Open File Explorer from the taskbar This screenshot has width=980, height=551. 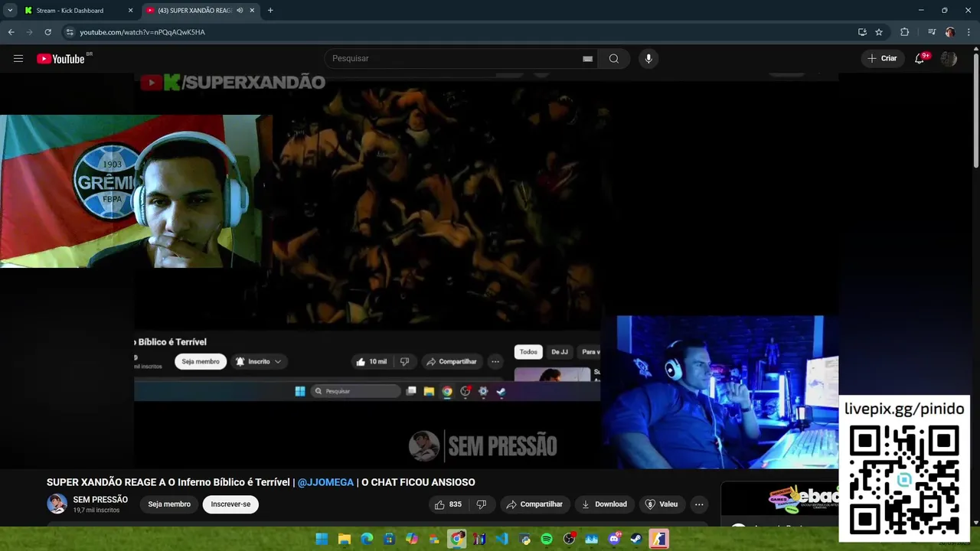coord(345,539)
